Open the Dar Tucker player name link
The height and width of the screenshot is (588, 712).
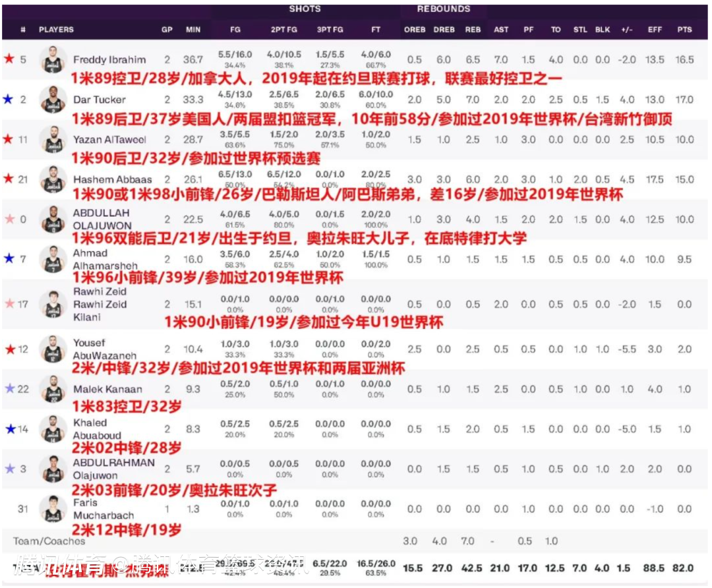100,100
